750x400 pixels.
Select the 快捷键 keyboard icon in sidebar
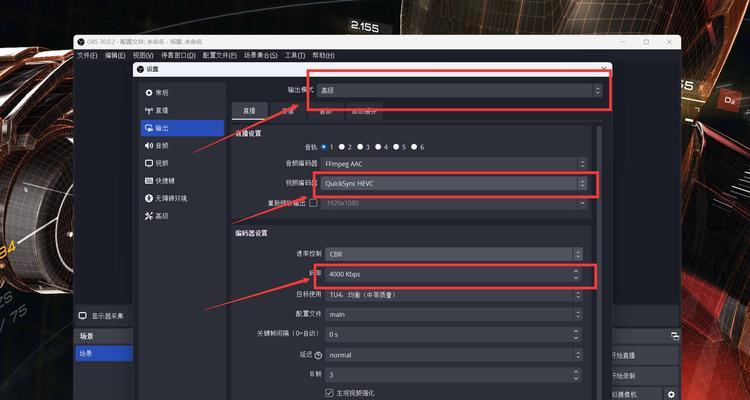[x=149, y=181]
